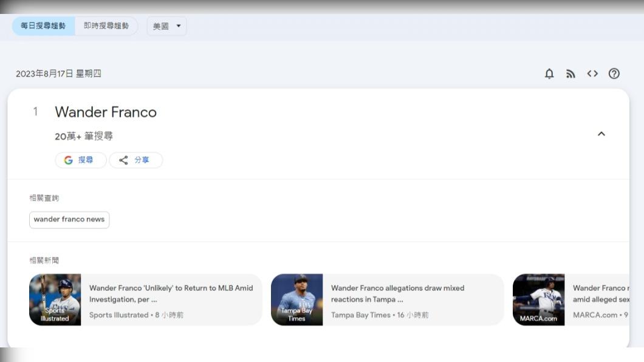Open the Sports Illustrated article thumbnail
Image resolution: width=644 pixels, height=362 pixels.
[x=55, y=299]
